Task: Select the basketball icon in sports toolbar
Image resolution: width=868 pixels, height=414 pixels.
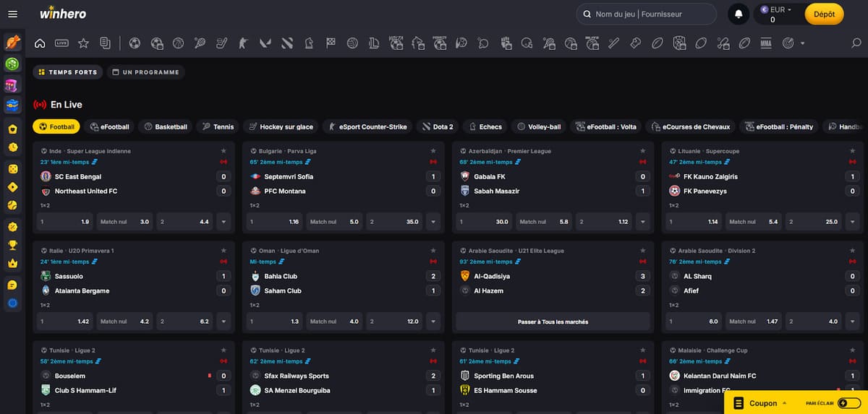Action: [x=178, y=43]
